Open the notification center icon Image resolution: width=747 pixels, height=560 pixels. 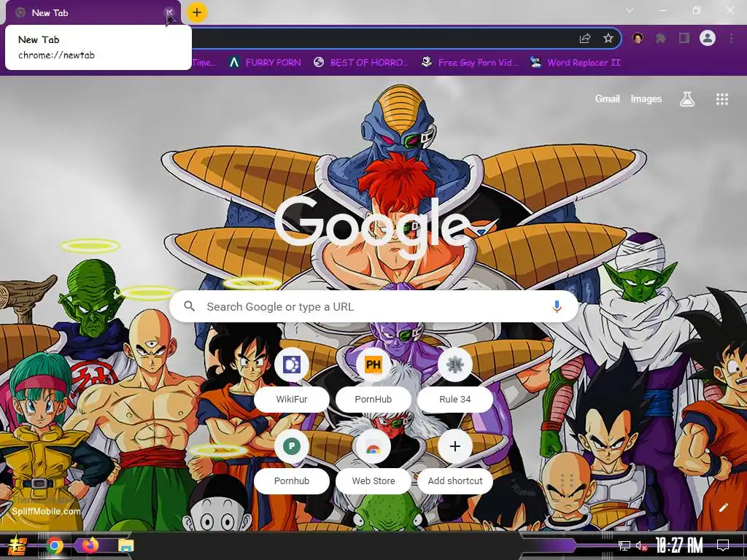(x=723, y=545)
